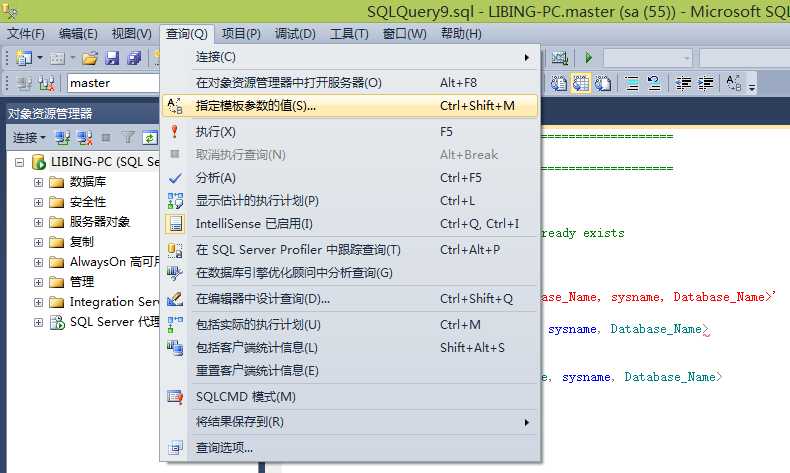Open the 连接 dropdown in Object Explorer
Viewport: 790px width, 473px height.
coord(29,138)
